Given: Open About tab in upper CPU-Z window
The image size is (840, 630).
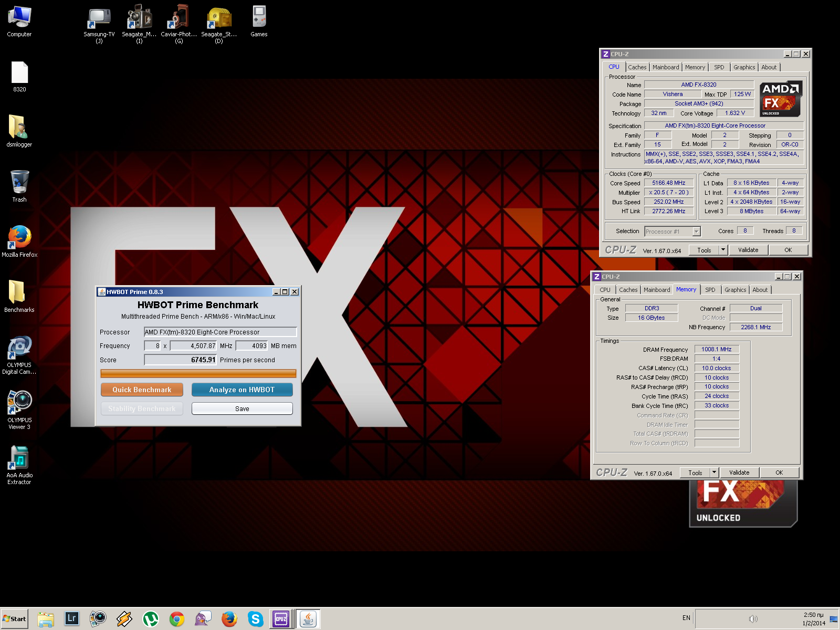Looking at the screenshot, I should point(769,67).
